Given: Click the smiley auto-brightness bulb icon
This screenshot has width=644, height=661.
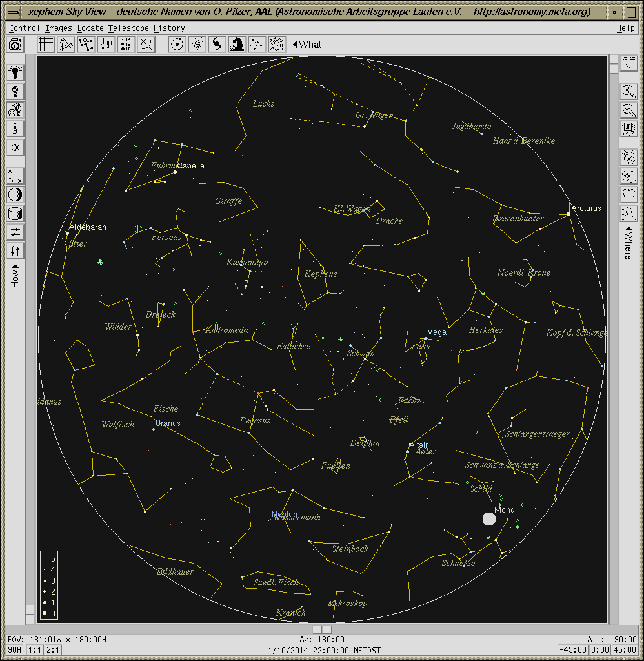Looking at the screenshot, I should tap(15, 110).
